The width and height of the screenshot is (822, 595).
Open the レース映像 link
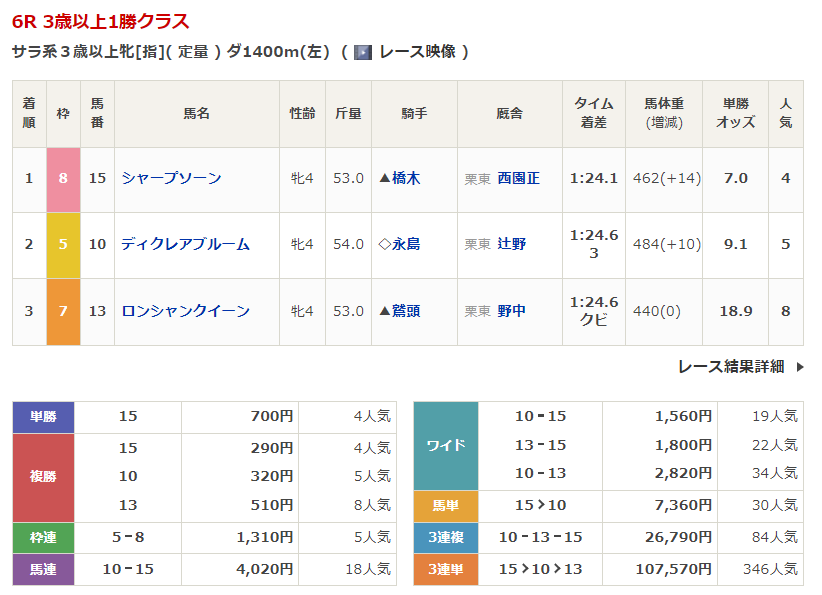tap(417, 52)
